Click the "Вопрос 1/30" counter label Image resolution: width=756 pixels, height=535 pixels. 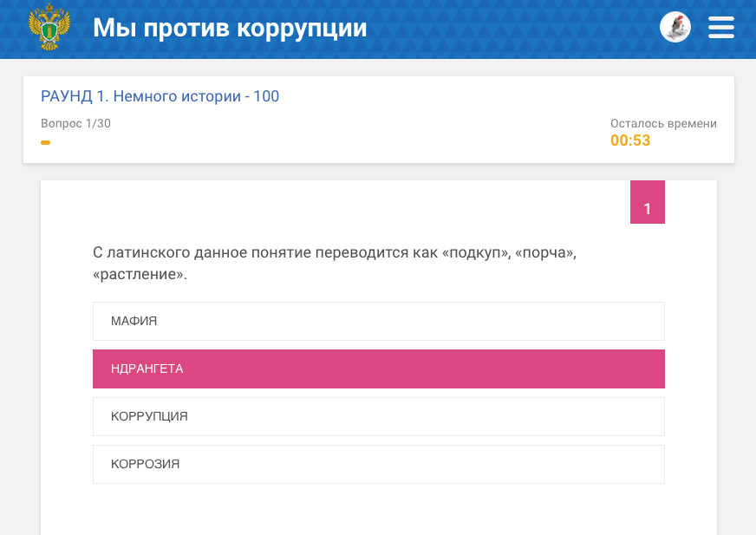[x=75, y=123]
